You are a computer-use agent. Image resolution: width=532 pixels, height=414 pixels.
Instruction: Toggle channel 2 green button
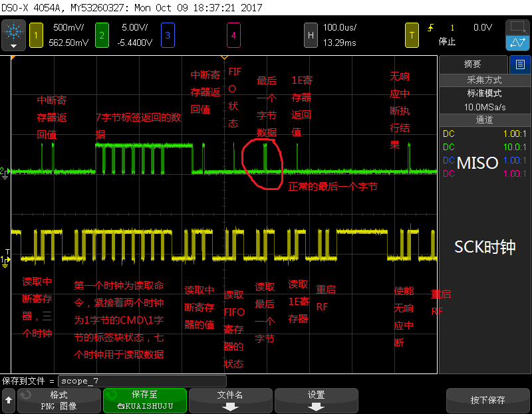(x=102, y=35)
